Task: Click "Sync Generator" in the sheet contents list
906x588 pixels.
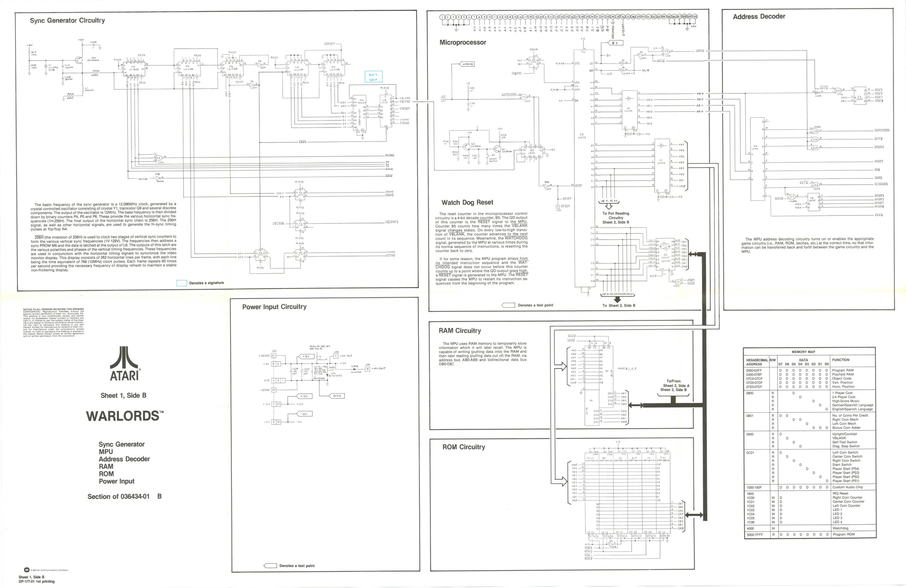Action: pos(122,444)
